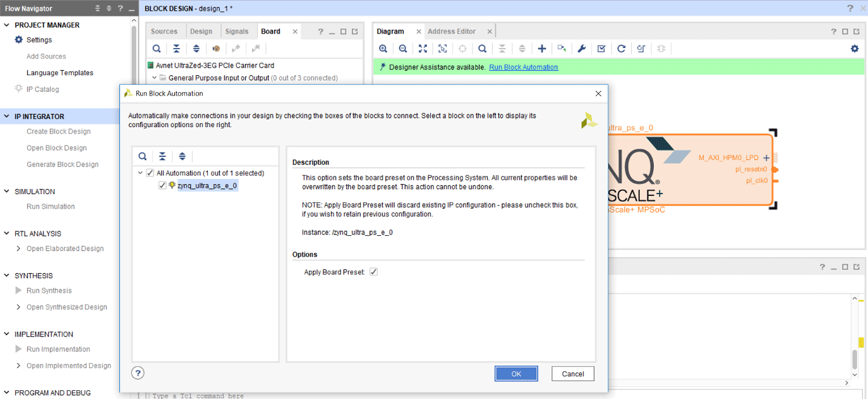Click Zoom In on the Diagram toolbar
Screen dimensions: 868x399
coord(383,49)
